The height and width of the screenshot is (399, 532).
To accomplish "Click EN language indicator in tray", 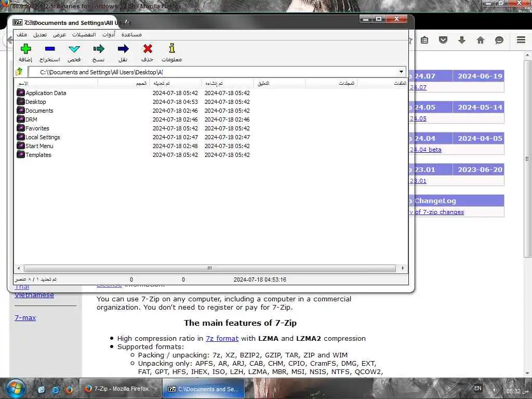I will (x=478, y=389).
